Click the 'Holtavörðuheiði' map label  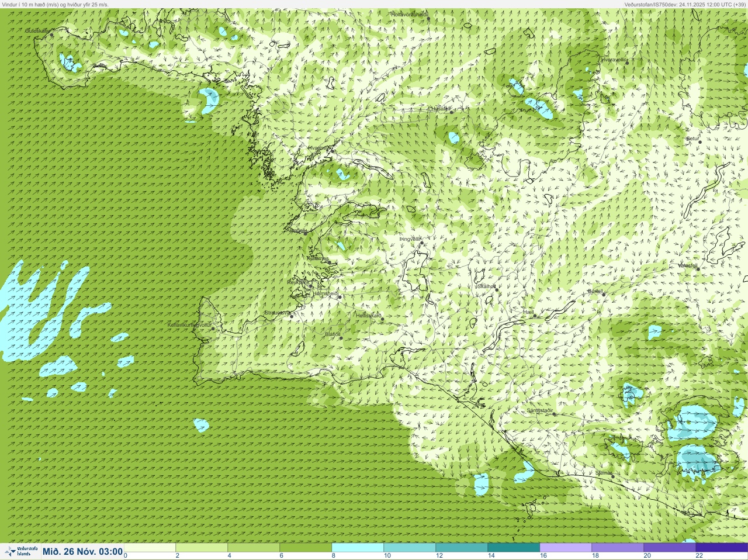click(x=410, y=13)
